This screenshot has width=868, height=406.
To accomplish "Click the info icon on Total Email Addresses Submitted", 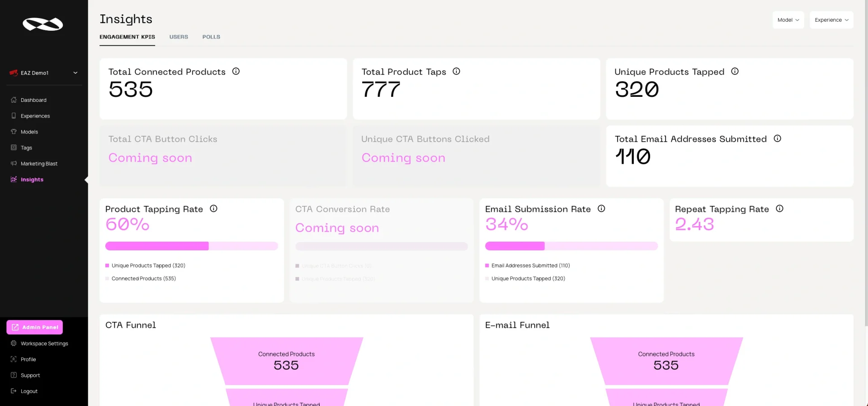I will coord(778,139).
